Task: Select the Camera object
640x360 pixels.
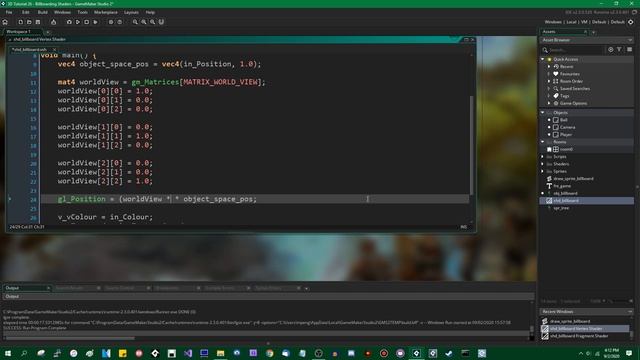Action: (567, 127)
